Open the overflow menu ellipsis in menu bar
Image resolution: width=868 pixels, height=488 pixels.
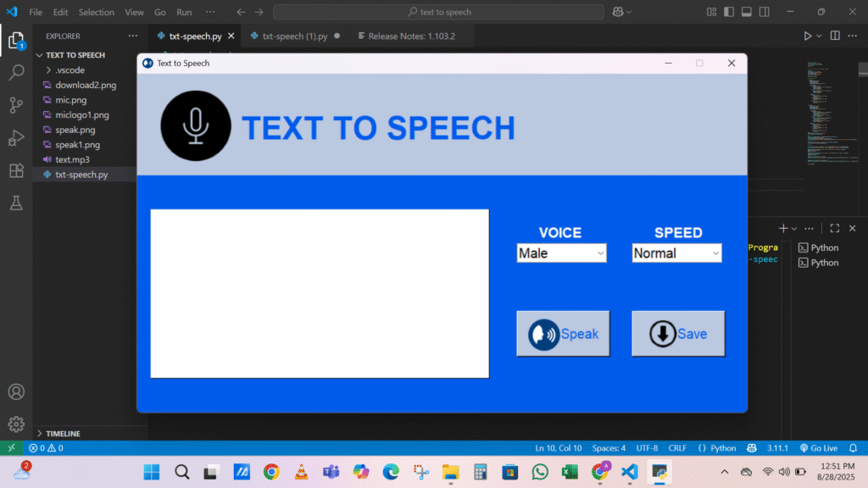210,12
